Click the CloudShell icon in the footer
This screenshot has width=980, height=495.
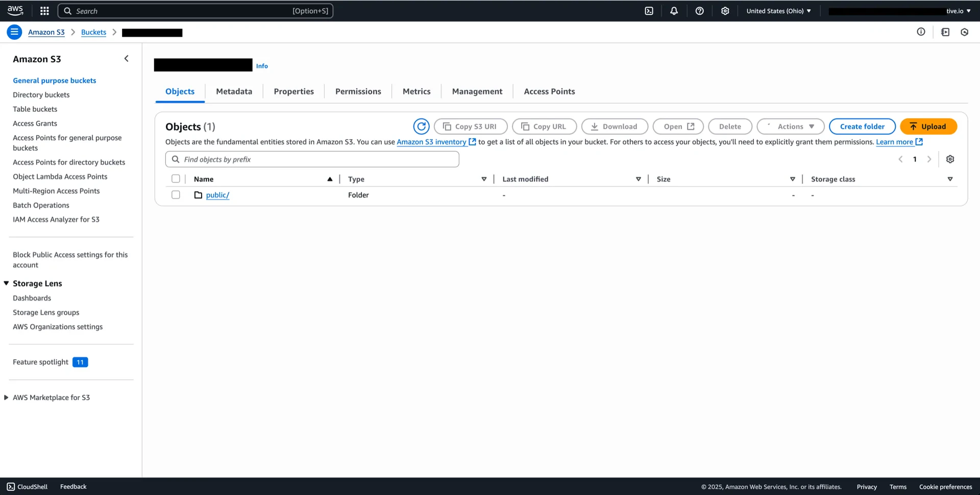[11, 486]
